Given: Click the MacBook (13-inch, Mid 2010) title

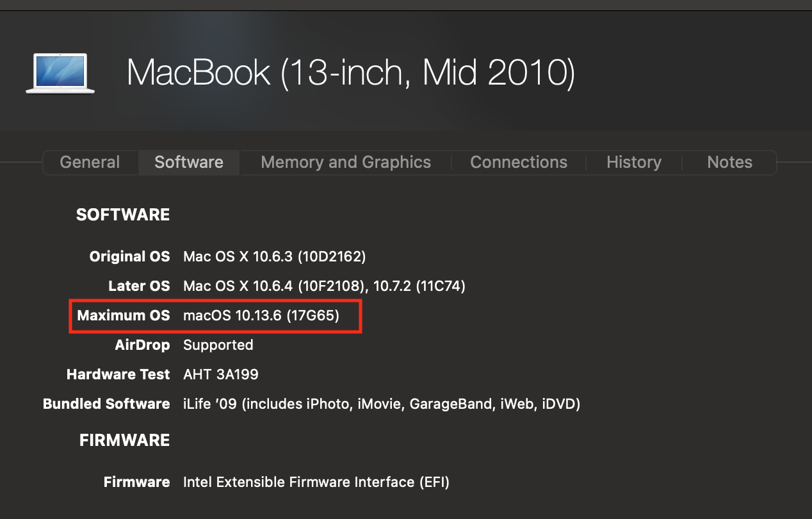Looking at the screenshot, I should (x=351, y=72).
